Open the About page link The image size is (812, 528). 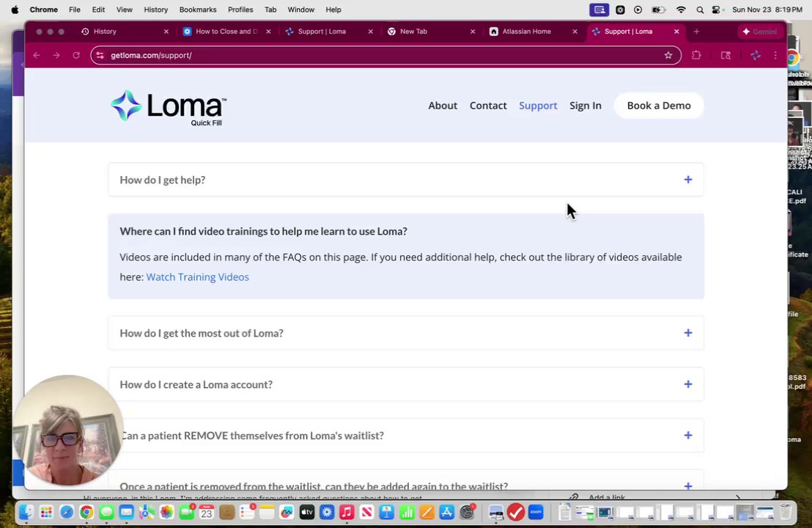click(x=443, y=106)
